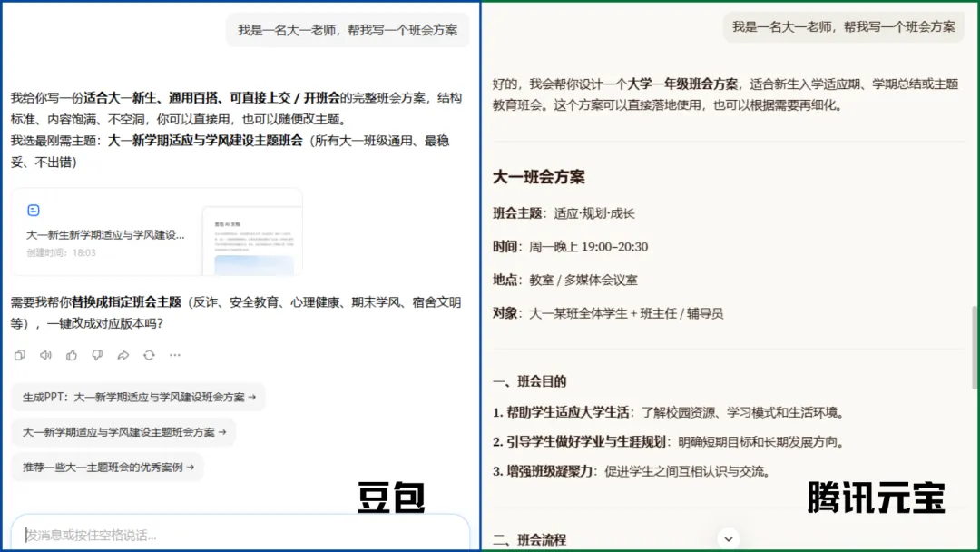Image resolution: width=980 pixels, height=552 pixels.
Task: Open the three-dot more menu in Doubao
Action: click(x=175, y=355)
